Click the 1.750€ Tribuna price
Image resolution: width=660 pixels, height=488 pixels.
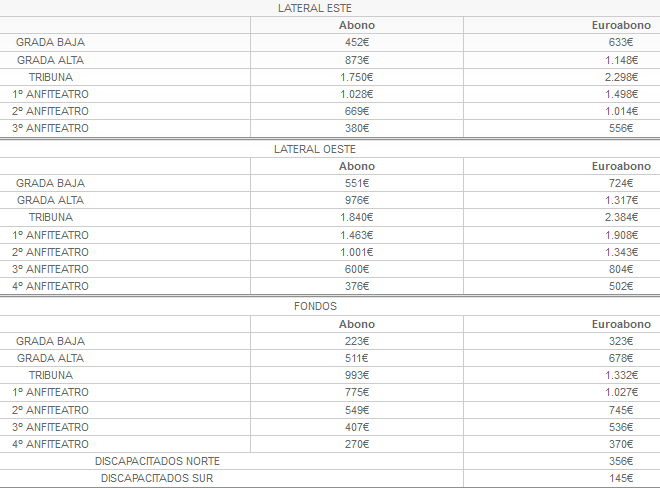click(x=357, y=77)
